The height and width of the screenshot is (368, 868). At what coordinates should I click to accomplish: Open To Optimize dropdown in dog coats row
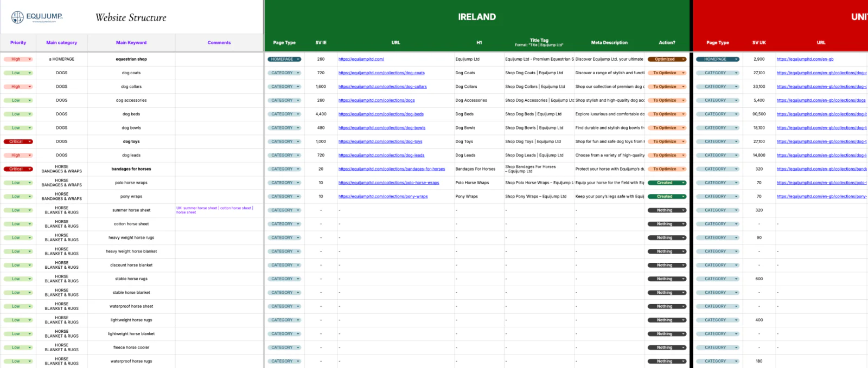[x=667, y=73]
